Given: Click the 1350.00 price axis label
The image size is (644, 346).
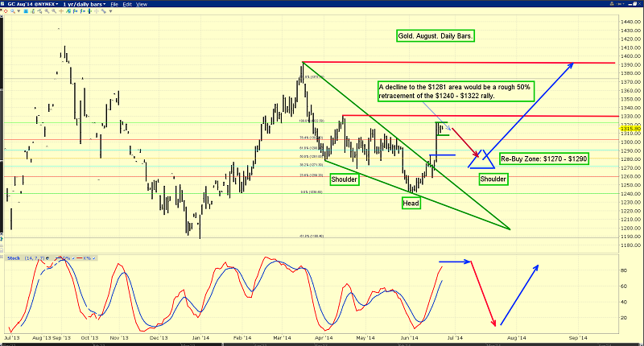Looking at the screenshot, I should point(632,99).
